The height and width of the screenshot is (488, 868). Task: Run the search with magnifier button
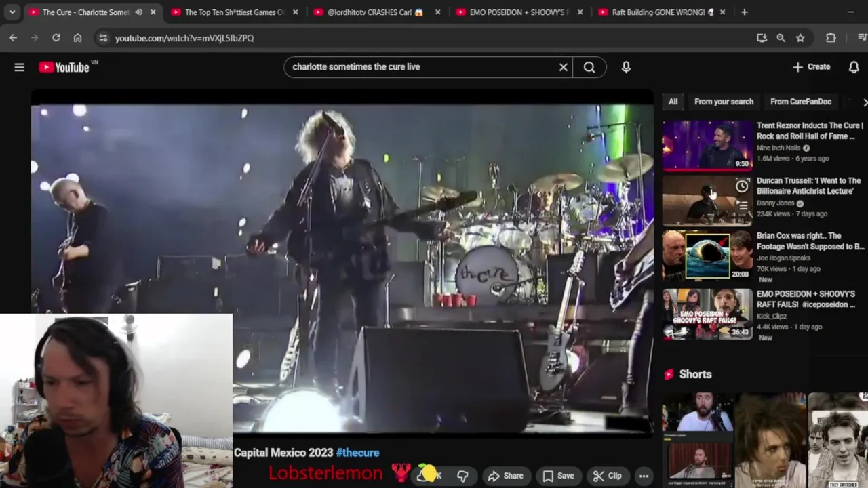[x=589, y=67]
